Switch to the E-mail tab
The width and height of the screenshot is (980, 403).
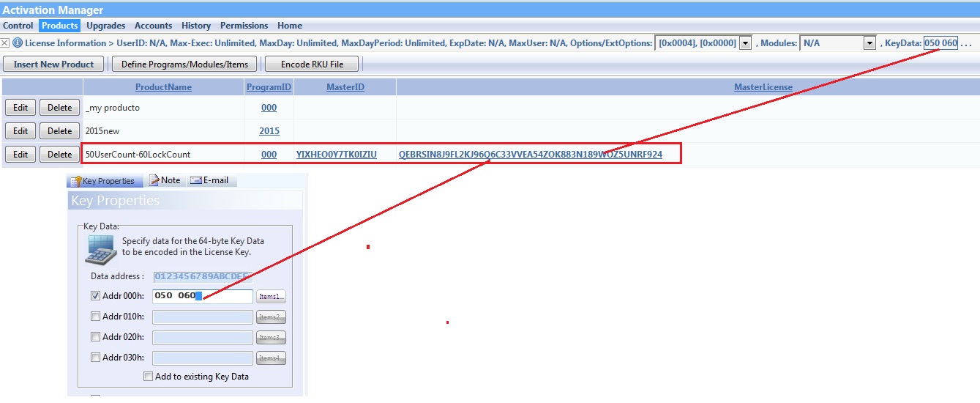pyautogui.click(x=209, y=180)
